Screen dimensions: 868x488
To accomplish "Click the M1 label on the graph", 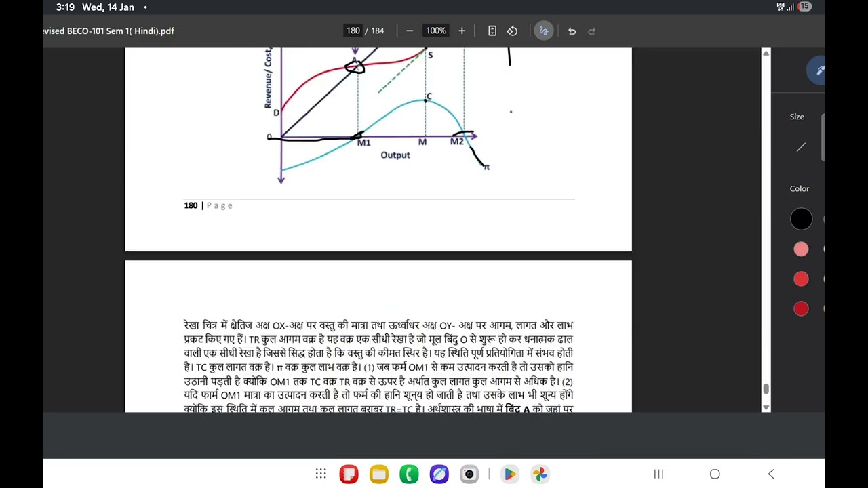I will (x=364, y=143).
